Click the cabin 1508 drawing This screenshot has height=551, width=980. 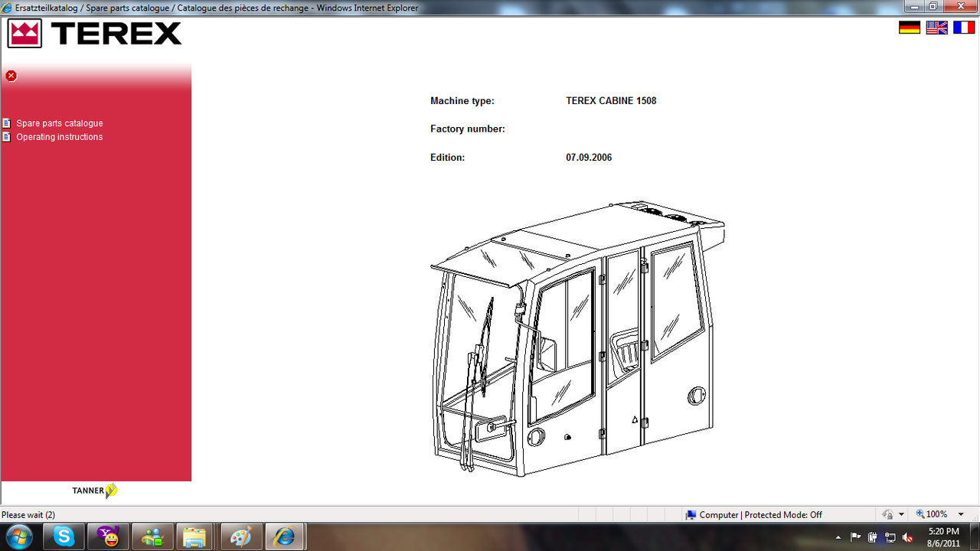pyautogui.click(x=577, y=338)
